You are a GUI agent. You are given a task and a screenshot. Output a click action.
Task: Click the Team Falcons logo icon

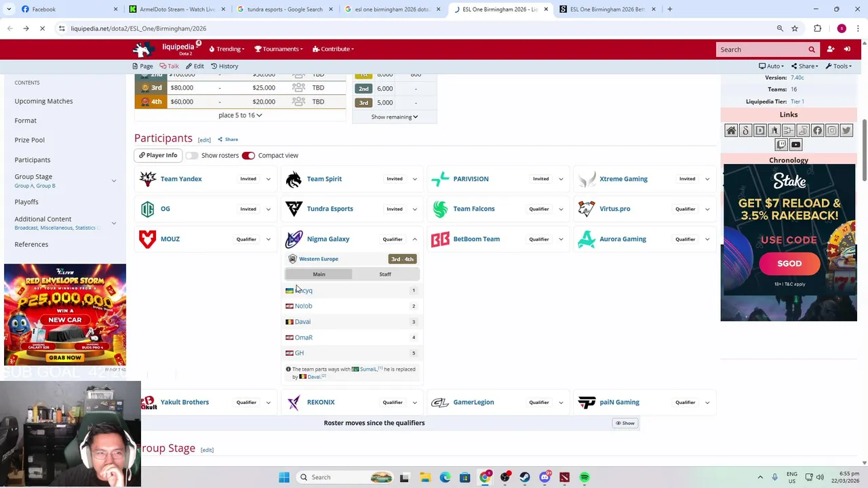pos(440,209)
